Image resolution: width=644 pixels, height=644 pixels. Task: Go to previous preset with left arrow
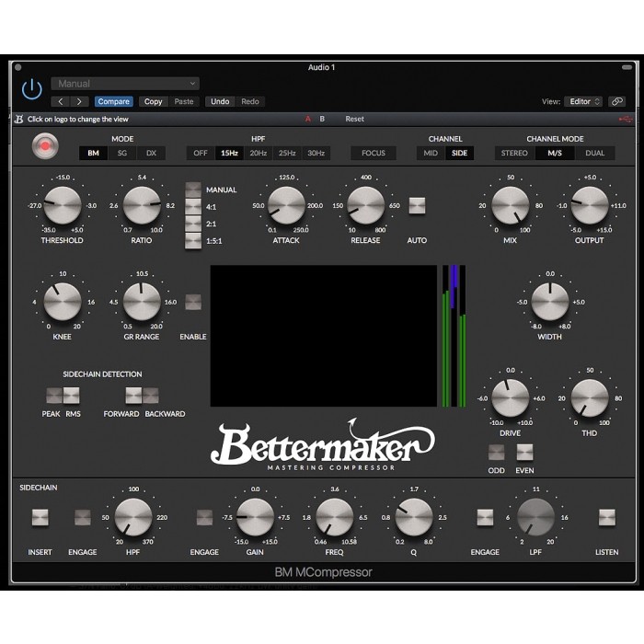(x=61, y=101)
